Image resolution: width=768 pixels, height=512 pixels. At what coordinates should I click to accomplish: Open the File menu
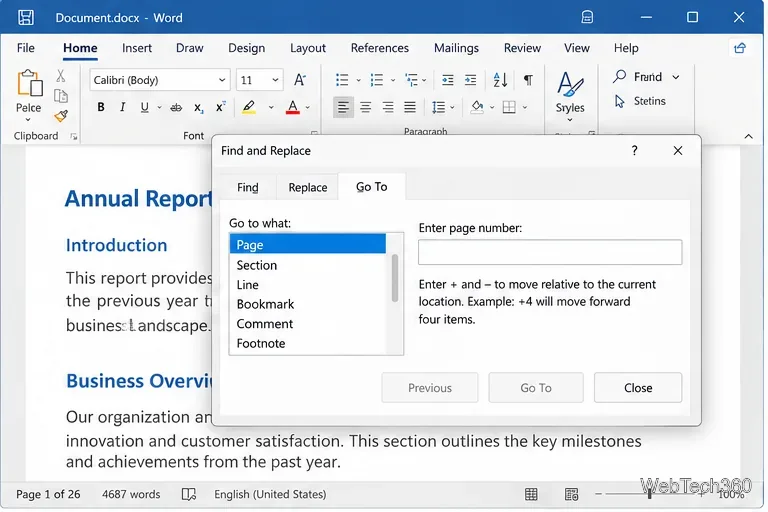(25, 48)
